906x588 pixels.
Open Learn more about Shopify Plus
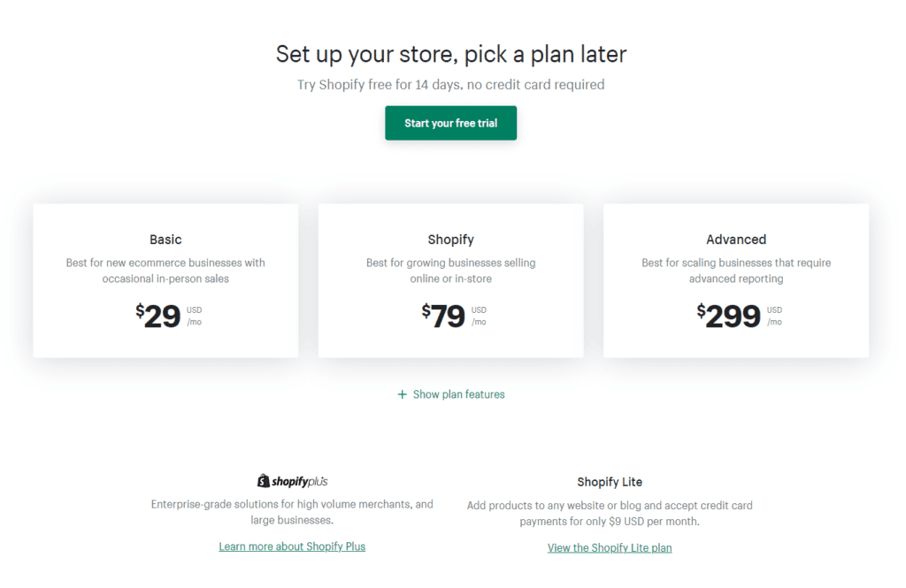[x=292, y=546]
